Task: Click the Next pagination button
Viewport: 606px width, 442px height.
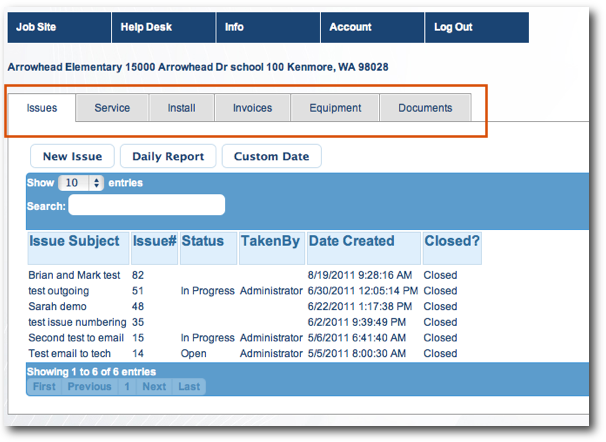Action: point(154,386)
